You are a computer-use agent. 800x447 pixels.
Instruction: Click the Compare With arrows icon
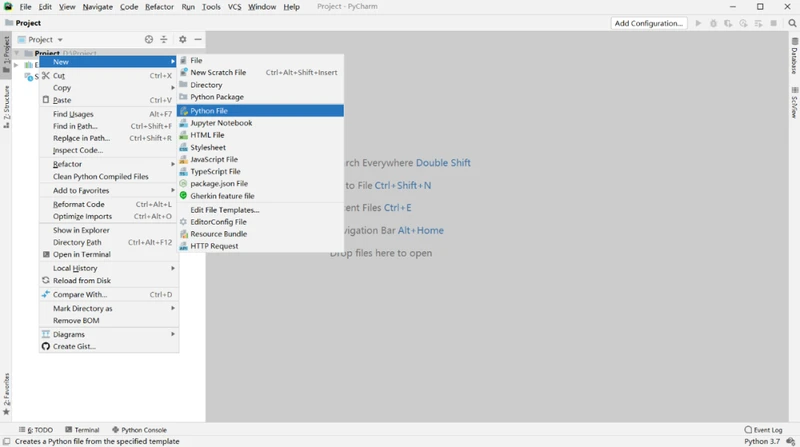point(46,294)
